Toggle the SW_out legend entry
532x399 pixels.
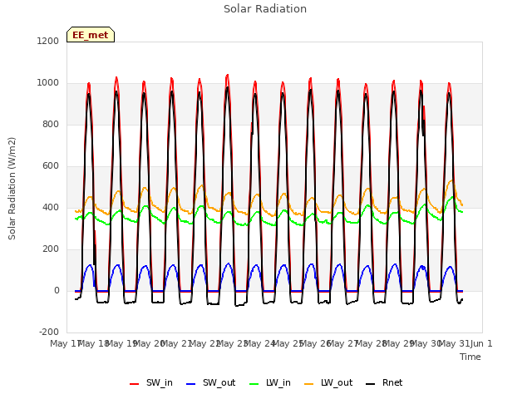[x=210, y=382]
